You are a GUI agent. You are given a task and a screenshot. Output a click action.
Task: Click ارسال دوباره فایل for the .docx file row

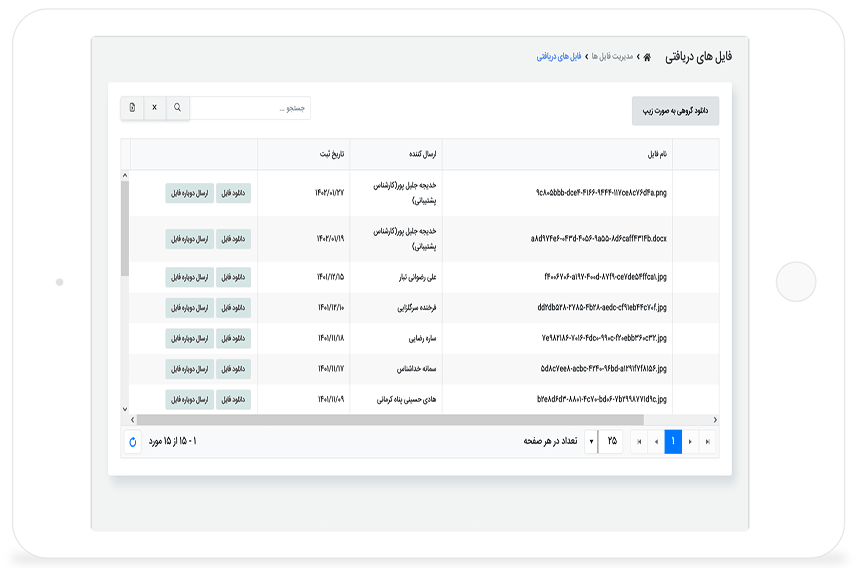click(x=189, y=239)
